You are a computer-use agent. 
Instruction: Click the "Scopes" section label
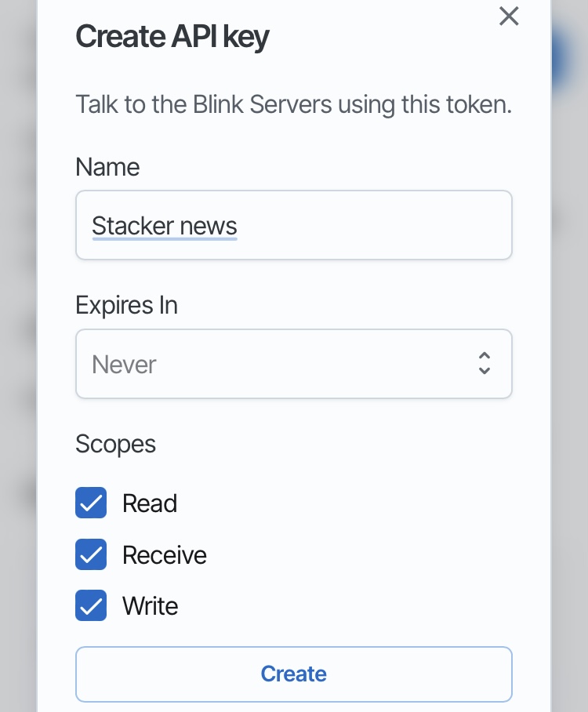(116, 444)
